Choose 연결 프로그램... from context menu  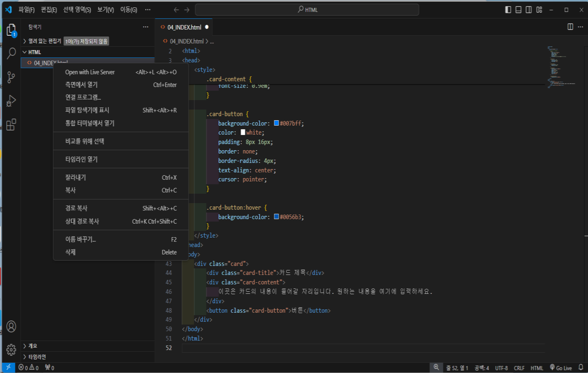(121, 97)
